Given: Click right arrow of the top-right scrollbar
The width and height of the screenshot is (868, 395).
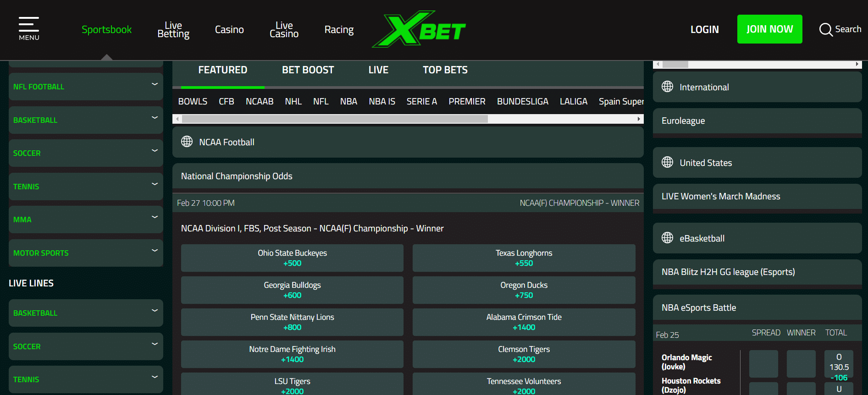Looking at the screenshot, I should pyautogui.click(x=857, y=64).
